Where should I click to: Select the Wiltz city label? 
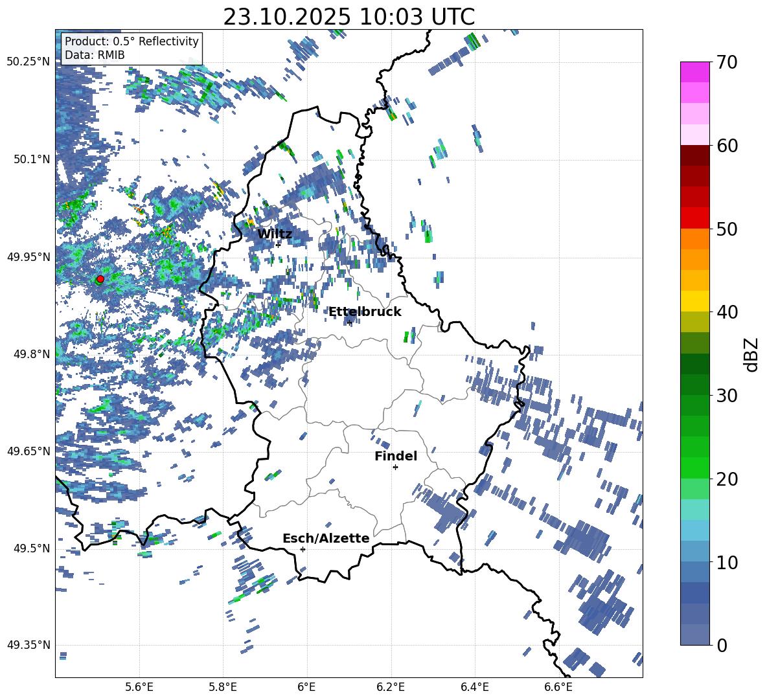[275, 234]
